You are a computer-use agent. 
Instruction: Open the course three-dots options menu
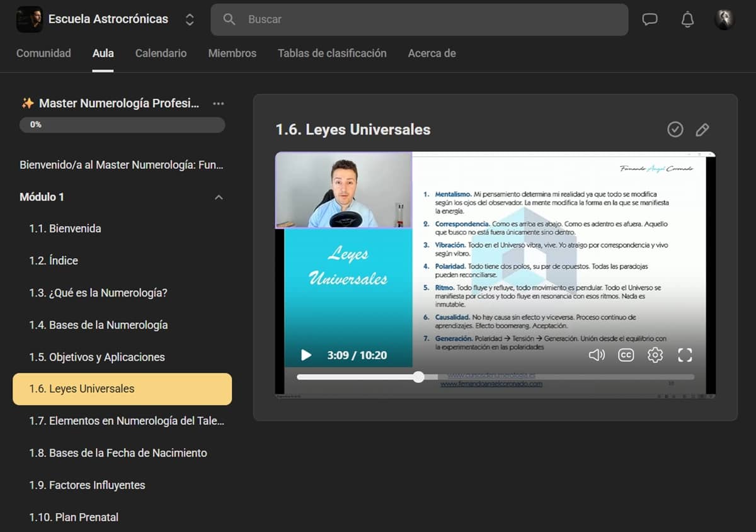pyautogui.click(x=219, y=103)
